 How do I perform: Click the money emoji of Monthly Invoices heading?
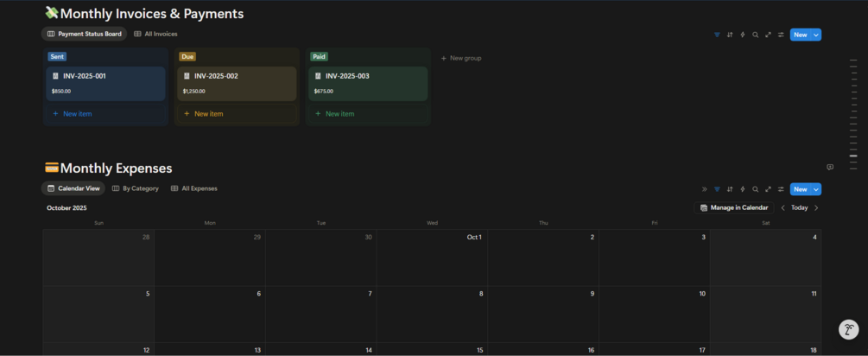tap(52, 13)
